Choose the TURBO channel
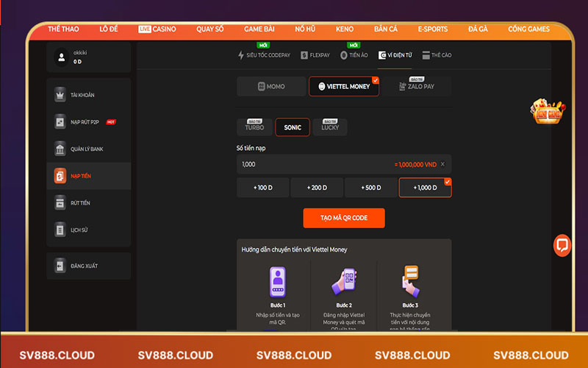 [254, 127]
